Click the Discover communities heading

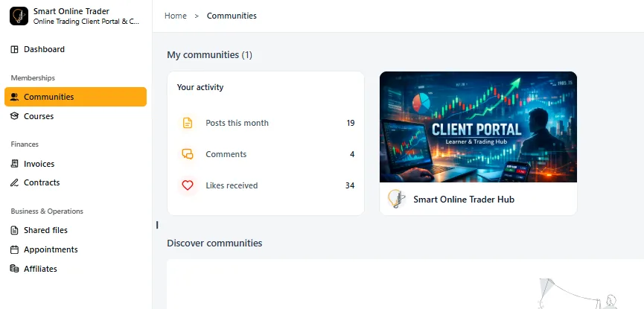pos(214,243)
